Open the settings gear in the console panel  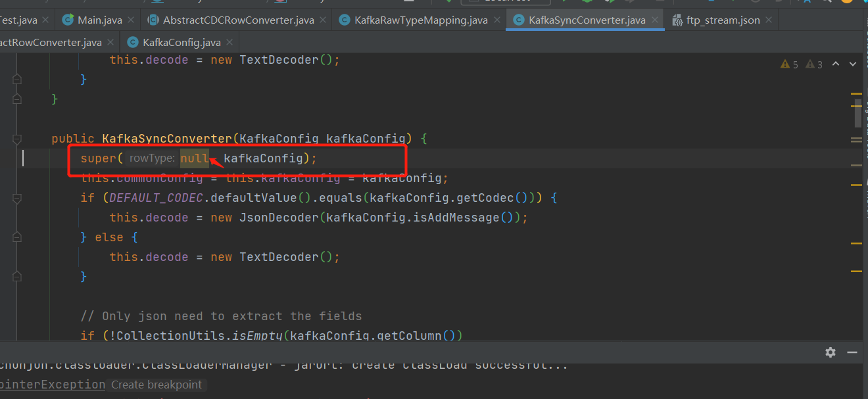[831, 352]
